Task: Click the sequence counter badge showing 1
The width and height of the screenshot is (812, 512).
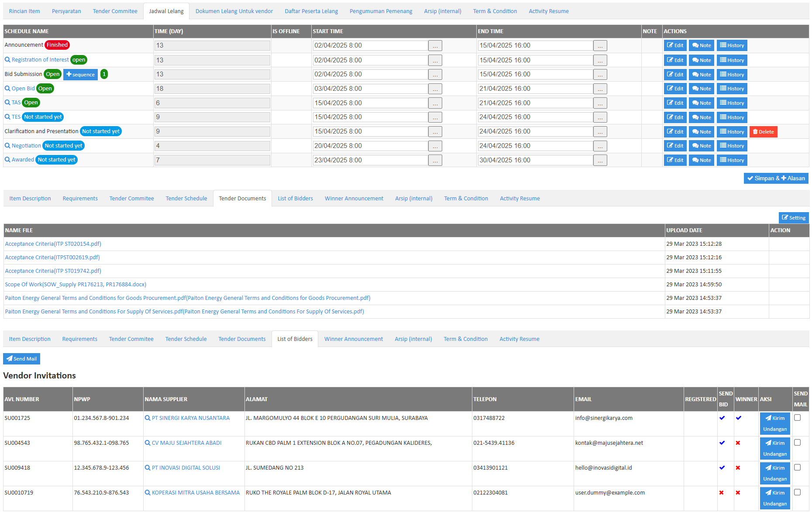Action: [104, 74]
